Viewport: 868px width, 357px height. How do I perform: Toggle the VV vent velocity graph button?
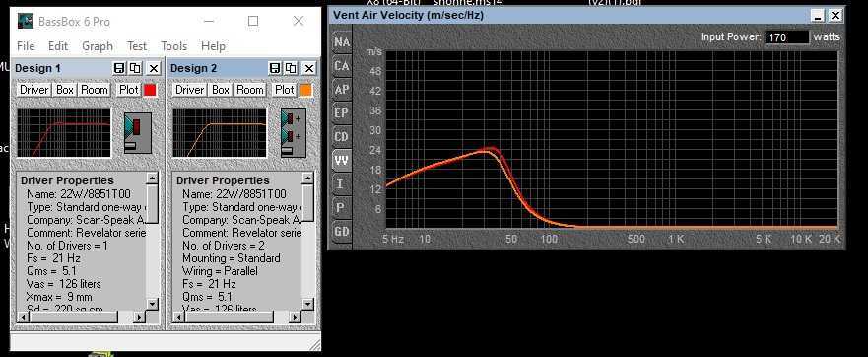pos(342,160)
